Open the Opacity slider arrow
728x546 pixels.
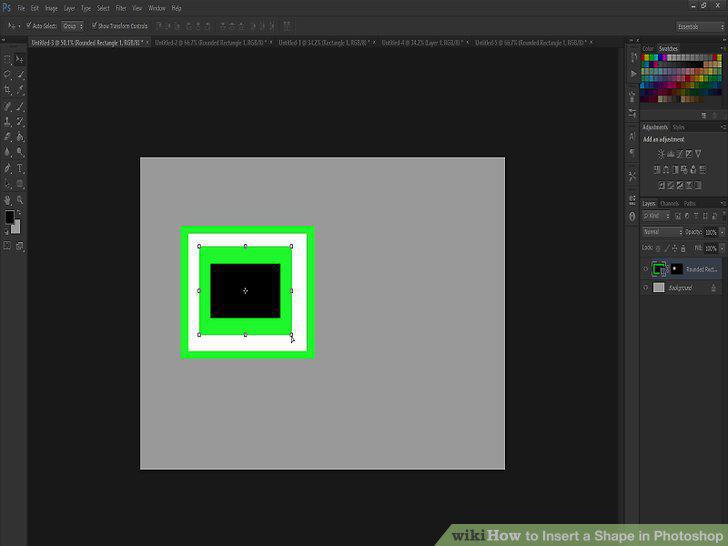point(722,232)
